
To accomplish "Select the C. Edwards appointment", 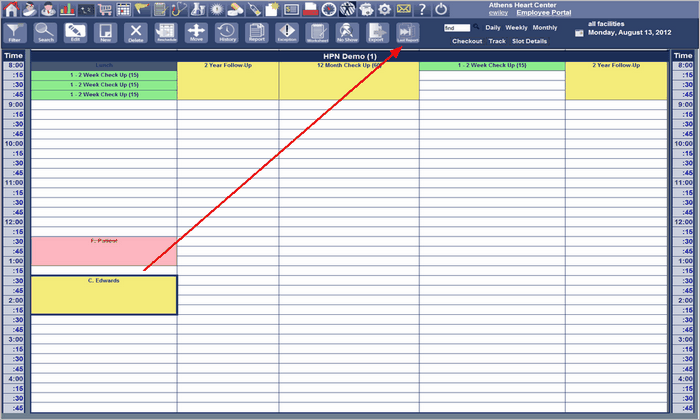I will click(104, 295).
